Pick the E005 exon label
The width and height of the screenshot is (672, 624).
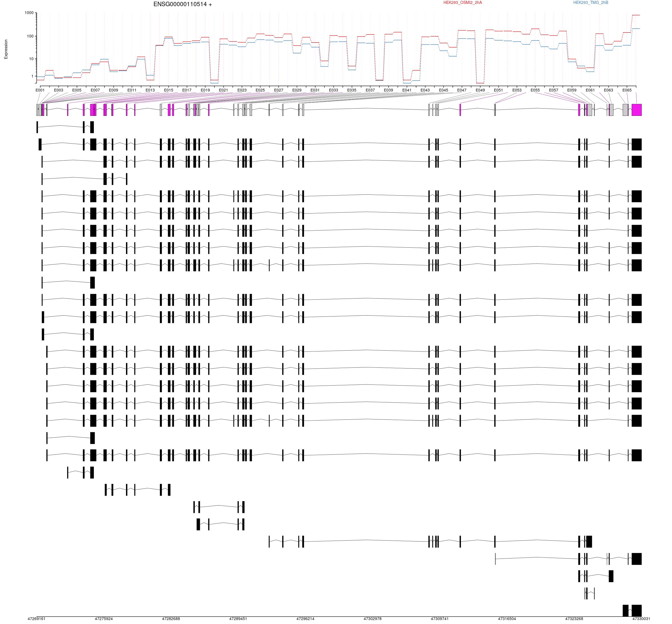pyautogui.click(x=77, y=90)
